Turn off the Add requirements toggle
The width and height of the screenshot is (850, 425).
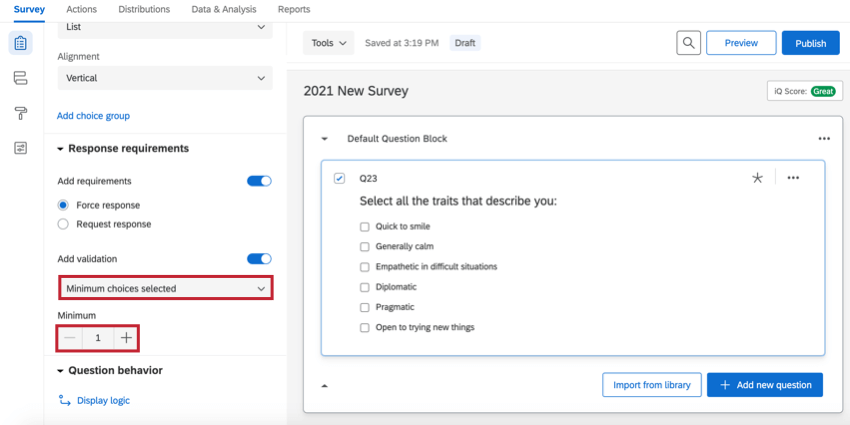pos(259,181)
